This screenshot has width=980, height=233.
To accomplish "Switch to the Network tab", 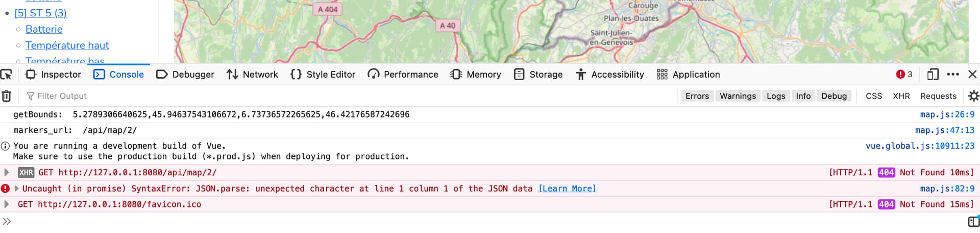I will 253,75.
